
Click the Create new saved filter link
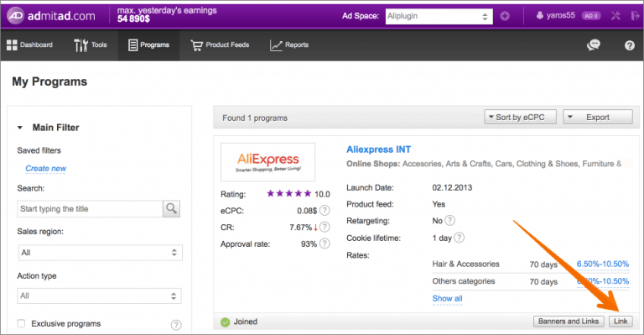click(45, 169)
